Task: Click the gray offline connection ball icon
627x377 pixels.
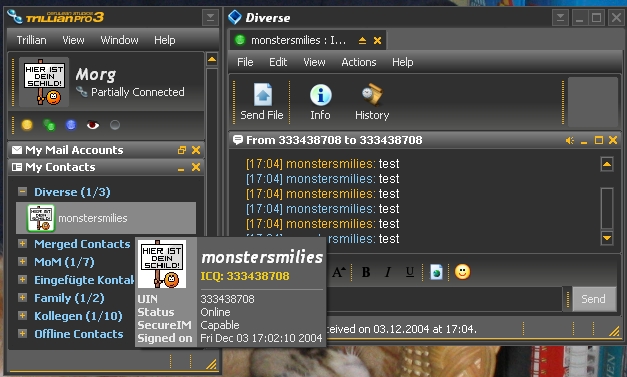Action: pyautogui.click(x=115, y=125)
